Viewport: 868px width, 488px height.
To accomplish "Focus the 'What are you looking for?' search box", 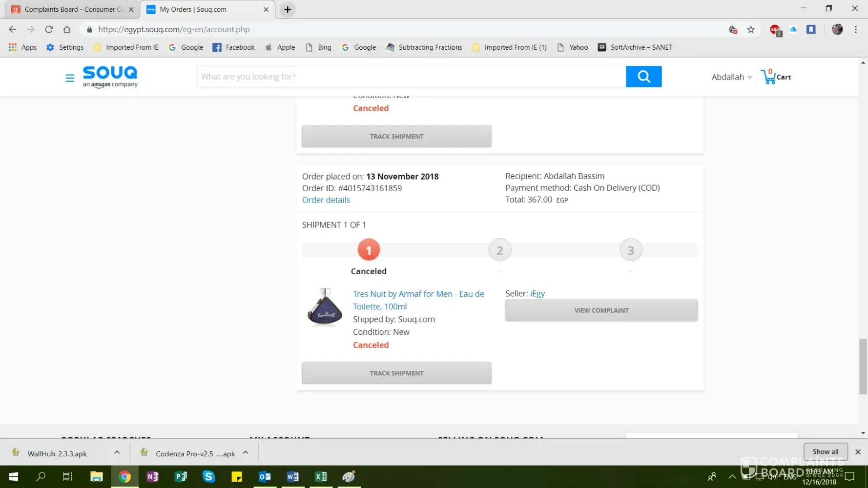I will pyautogui.click(x=411, y=77).
